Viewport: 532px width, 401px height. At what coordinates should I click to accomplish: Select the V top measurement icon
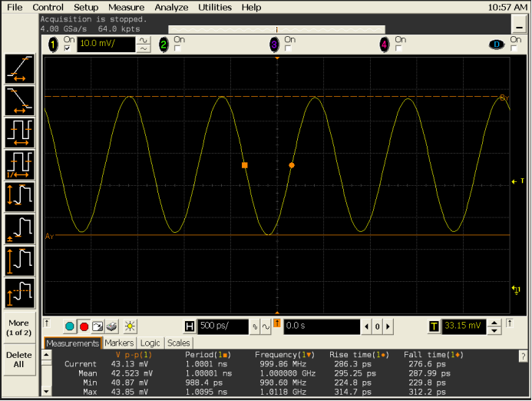coord(20,293)
